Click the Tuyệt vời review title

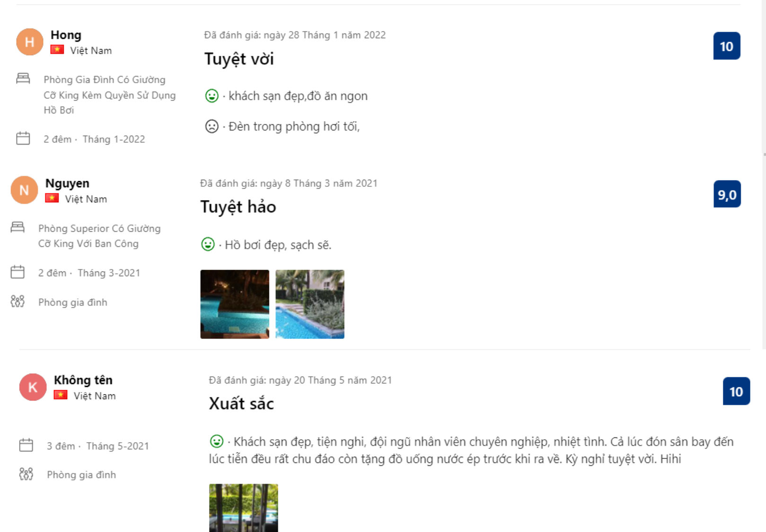click(239, 59)
